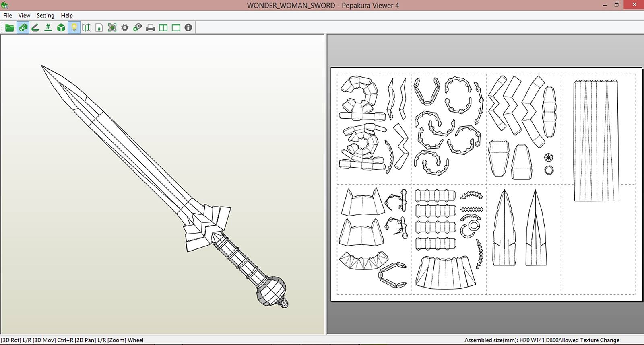Click the long blade pattern piece on sheet
The width and height of the screenshot is (644, 345).
pyautogui.click(x=596, y=140)
